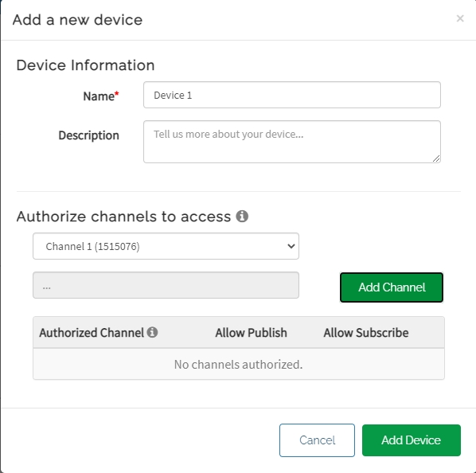Click the info icon next to Authorized Channel
The image size is (476, 473).
[152, 332]
